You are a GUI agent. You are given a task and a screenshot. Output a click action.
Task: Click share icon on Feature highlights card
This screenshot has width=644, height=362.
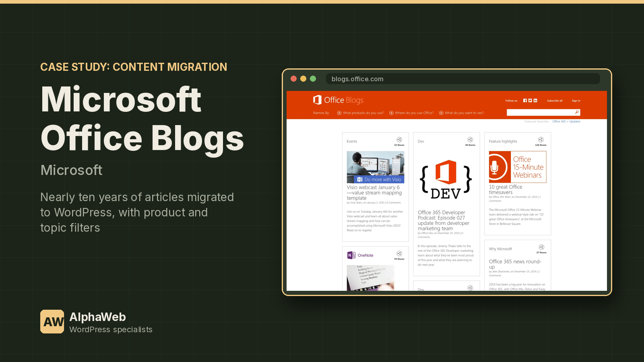541,140
